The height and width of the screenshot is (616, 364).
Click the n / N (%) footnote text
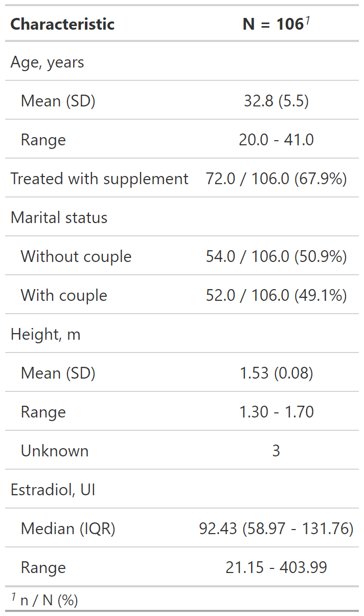pyautogui.click(x=49, y=600)
